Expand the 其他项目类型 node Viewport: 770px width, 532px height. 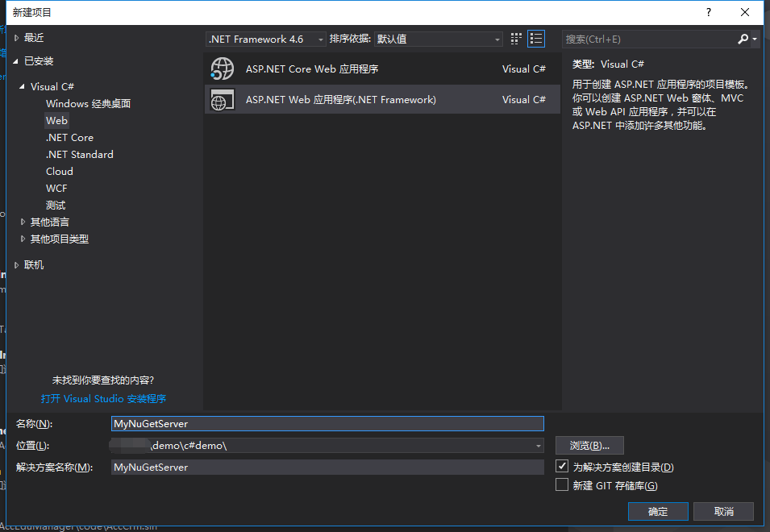coord(23,239)
